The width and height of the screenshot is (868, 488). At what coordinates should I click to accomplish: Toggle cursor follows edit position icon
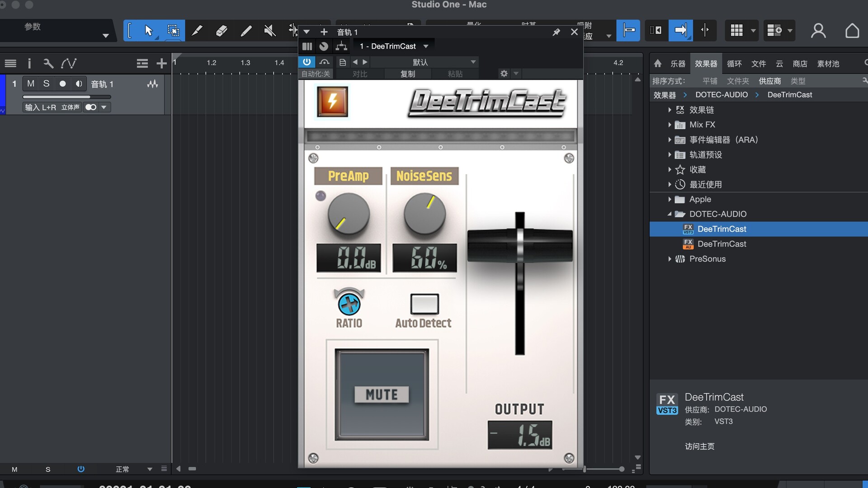(705, 30)
